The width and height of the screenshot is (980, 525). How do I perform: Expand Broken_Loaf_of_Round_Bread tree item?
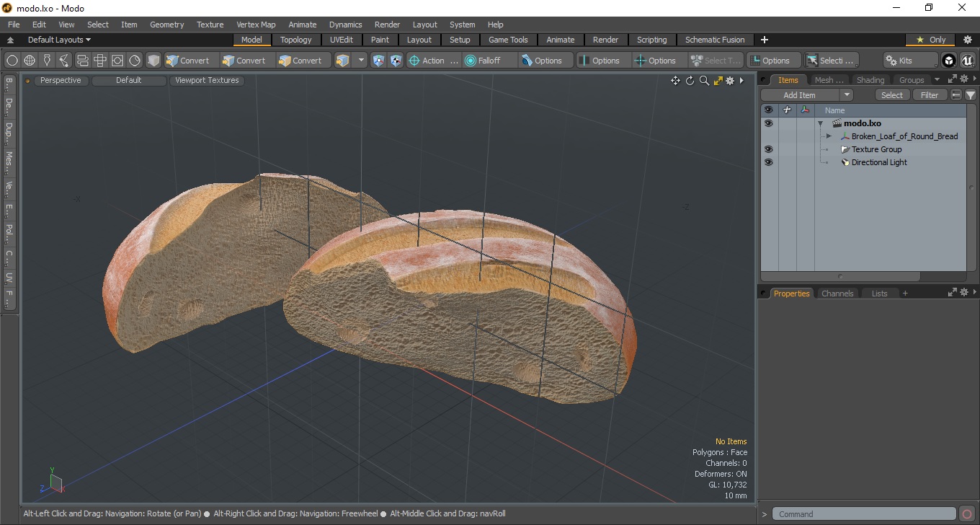pyautogui.click(x=829, y=136)
